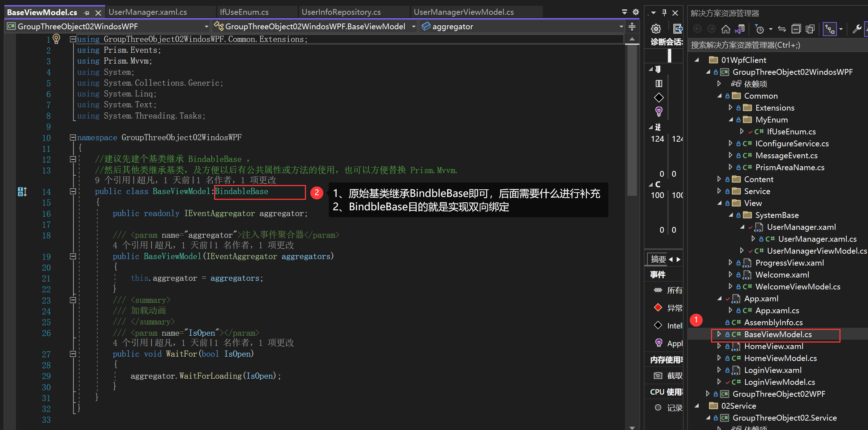Toggle auto-hide pin on diagnostics panel

(664, 13)
